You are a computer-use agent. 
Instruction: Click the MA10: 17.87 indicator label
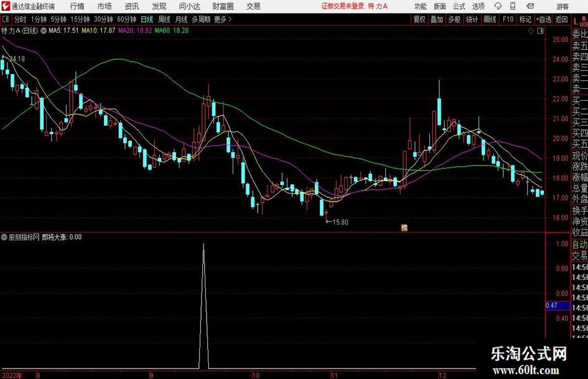pos(99,30)
